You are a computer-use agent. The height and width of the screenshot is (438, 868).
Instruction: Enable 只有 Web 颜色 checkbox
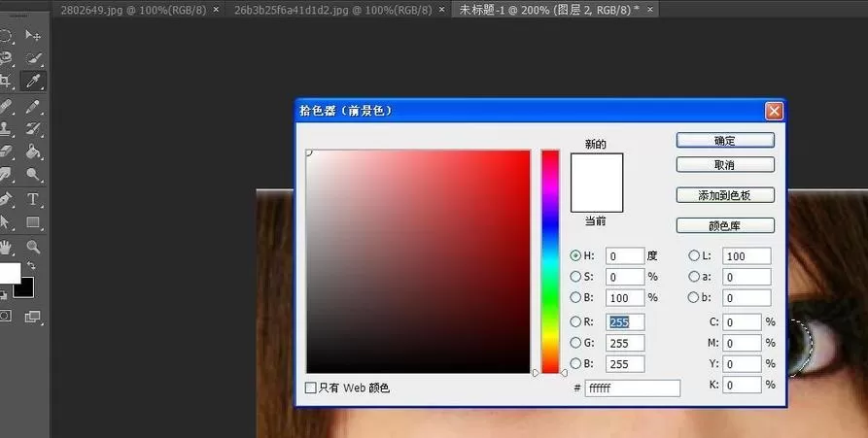tap(311, 387)
